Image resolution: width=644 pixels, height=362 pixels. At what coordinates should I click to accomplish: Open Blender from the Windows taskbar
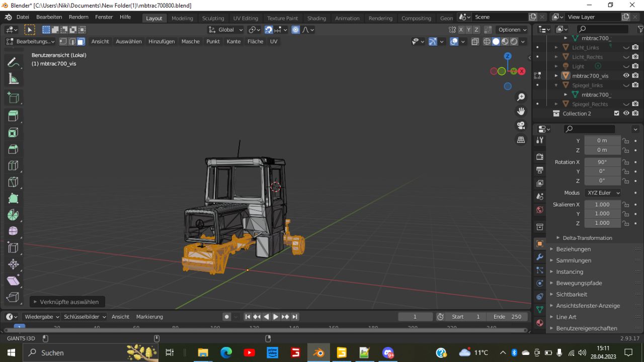(318, 352)
